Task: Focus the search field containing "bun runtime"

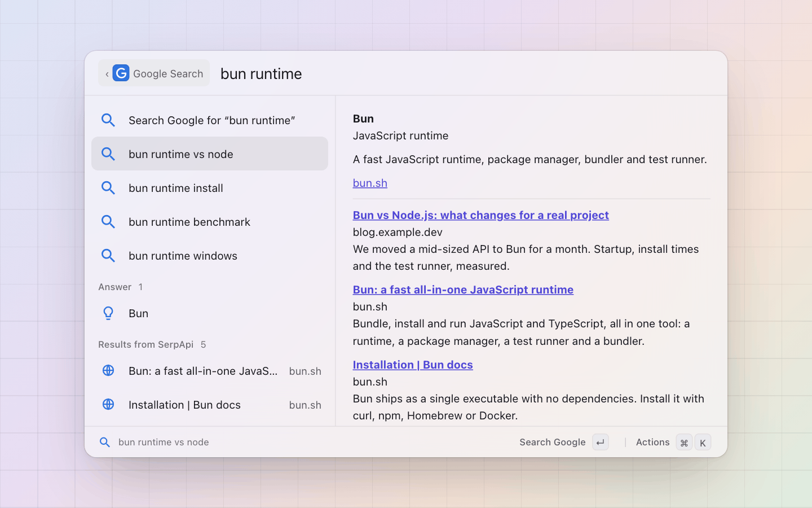Action: (x=468, y=73)
